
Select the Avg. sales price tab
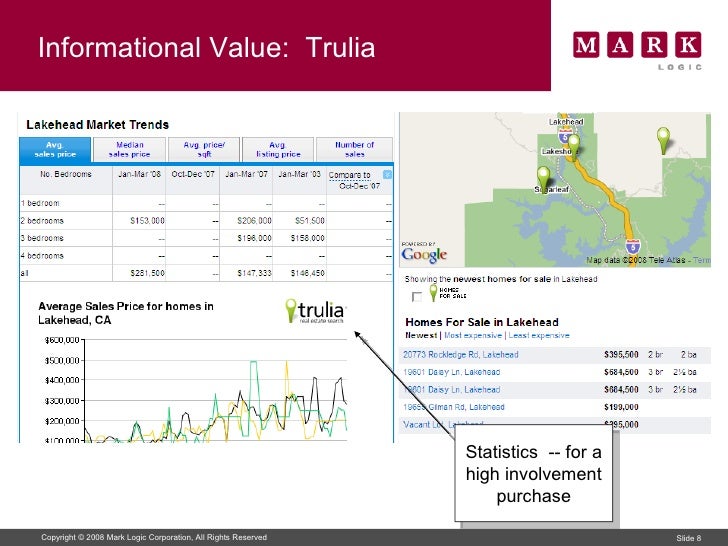[x=55, y=150]
